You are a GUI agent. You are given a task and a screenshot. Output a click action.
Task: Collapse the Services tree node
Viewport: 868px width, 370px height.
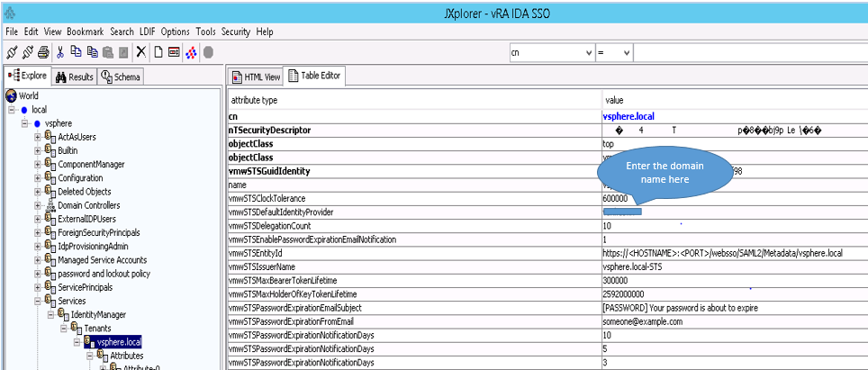[38, 301]
